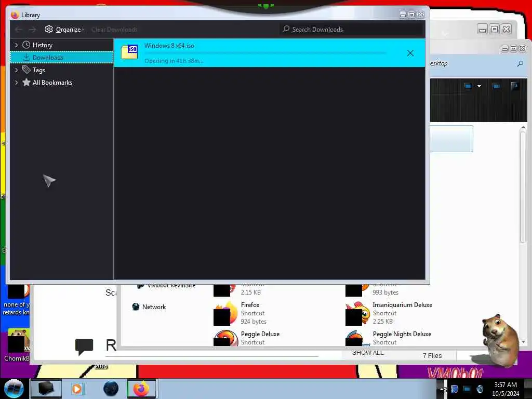532x399 pixels.
Task: Click the Search Downloads field
Action: coord(352,30)
